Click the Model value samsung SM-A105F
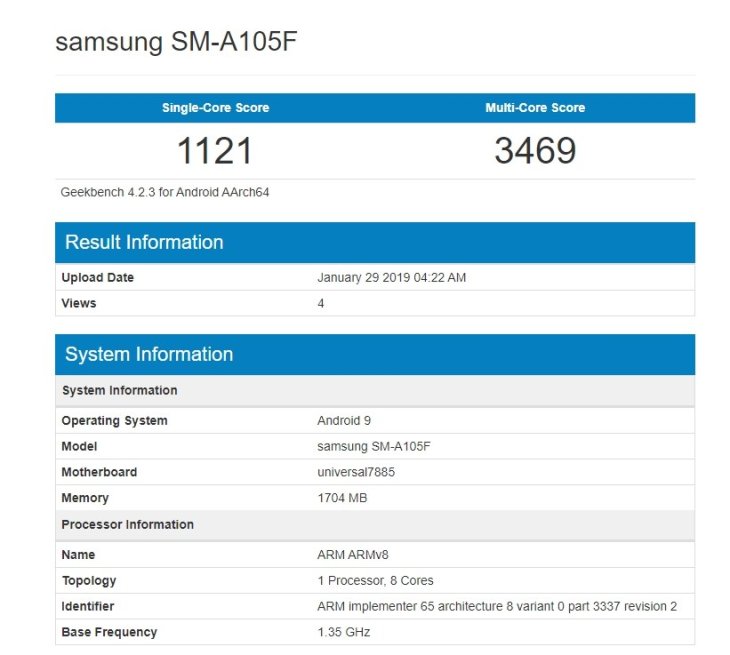This screenshot has width=730, height=655. point(375,447)
